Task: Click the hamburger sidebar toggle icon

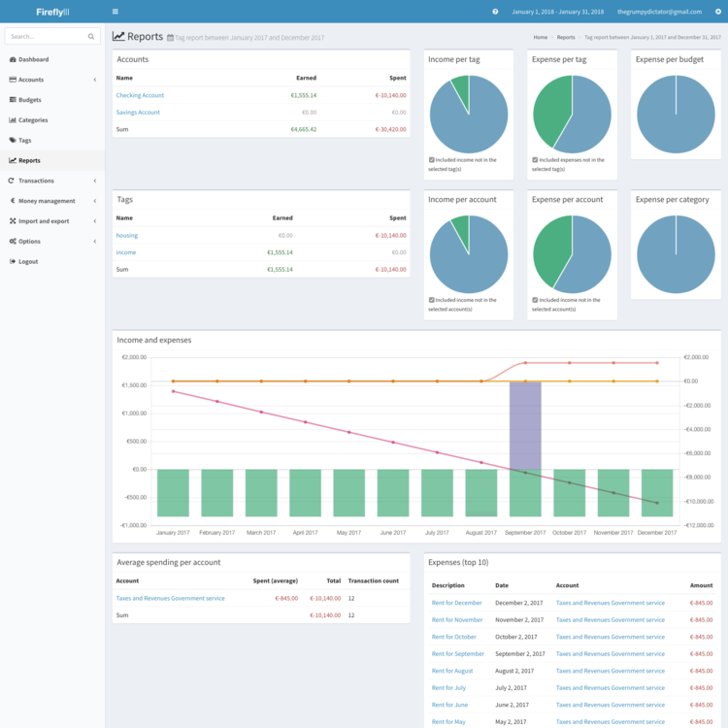Action: (x=116, y=12)
